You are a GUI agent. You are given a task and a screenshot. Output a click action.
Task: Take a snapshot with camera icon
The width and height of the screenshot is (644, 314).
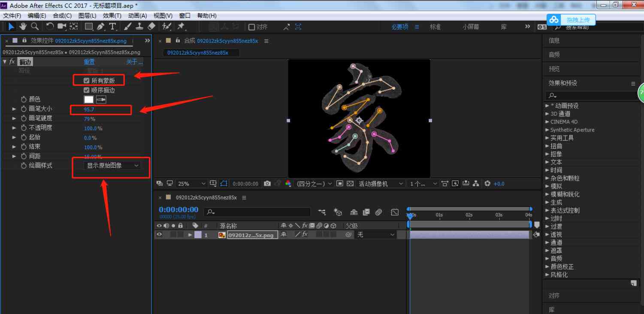tap(267, 183)
